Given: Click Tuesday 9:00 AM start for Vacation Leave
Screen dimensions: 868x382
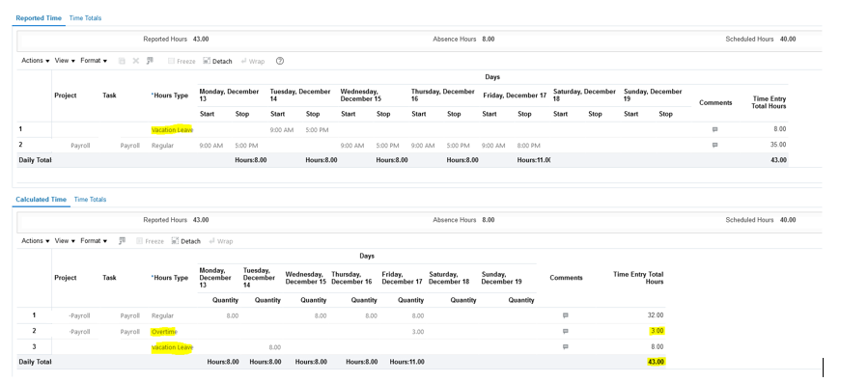Looking at the screenshot, I should pyautogui.click(x=281, y=130).
